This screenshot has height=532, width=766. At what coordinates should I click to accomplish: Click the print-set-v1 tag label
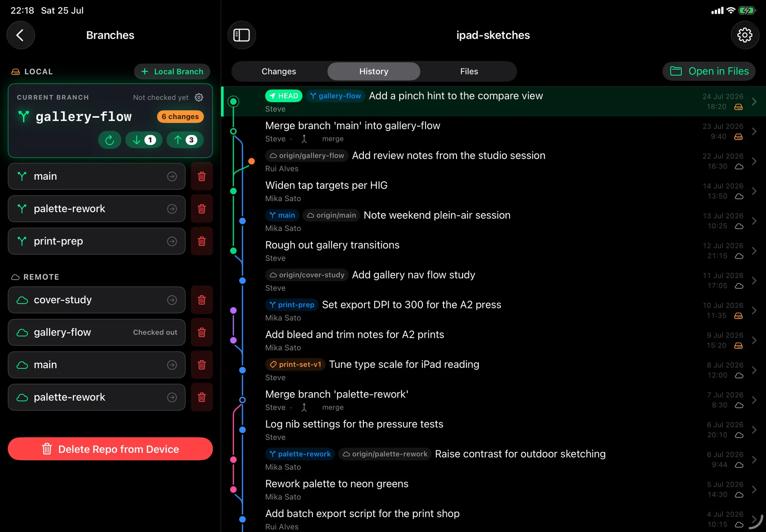tap(295, 364)
